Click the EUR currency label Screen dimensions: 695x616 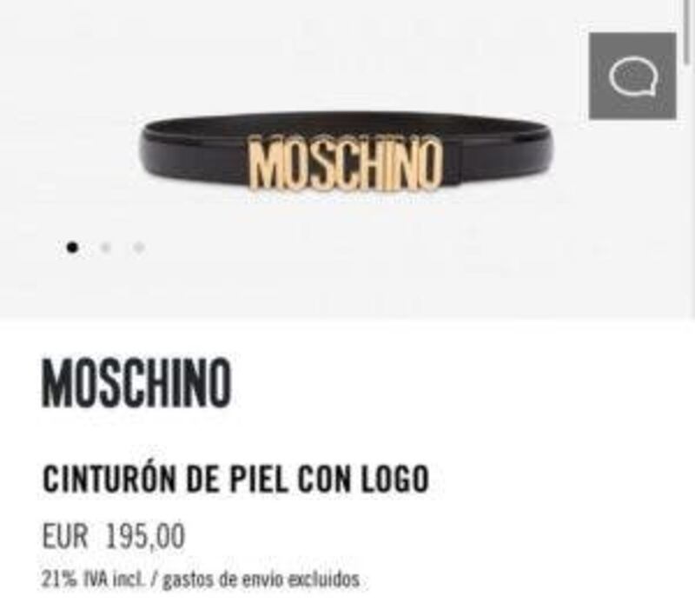[64, 536]
